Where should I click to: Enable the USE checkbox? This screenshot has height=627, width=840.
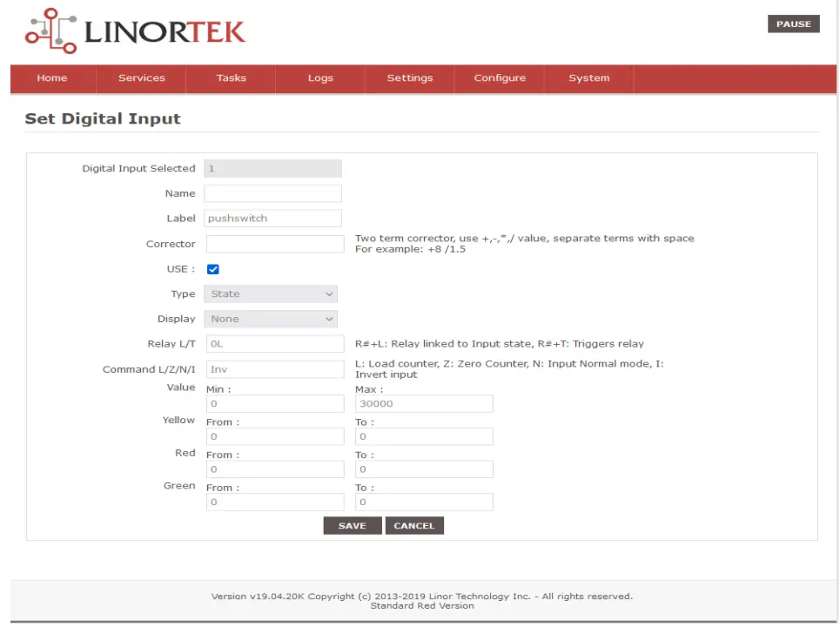click(212, 269)
